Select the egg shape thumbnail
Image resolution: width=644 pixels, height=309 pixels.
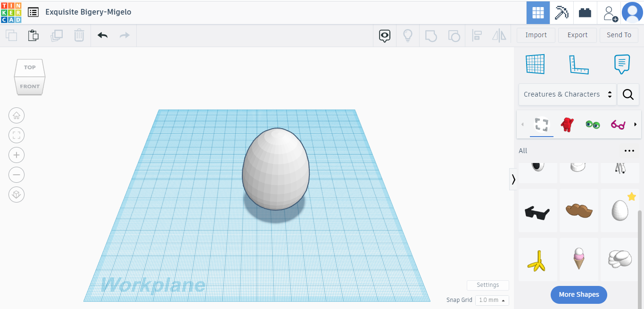point(619,211)
